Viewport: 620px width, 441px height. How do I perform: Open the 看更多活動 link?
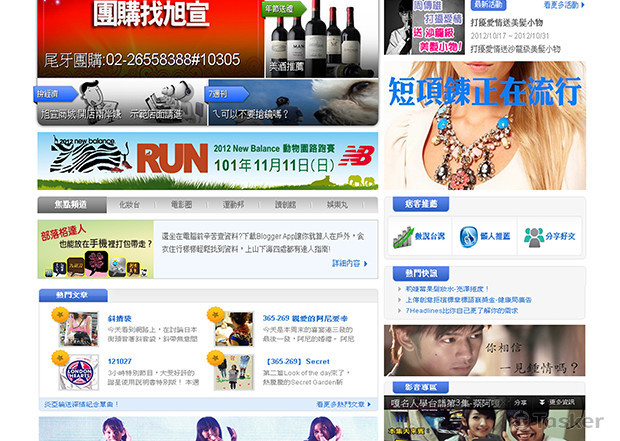click(561, 5)
